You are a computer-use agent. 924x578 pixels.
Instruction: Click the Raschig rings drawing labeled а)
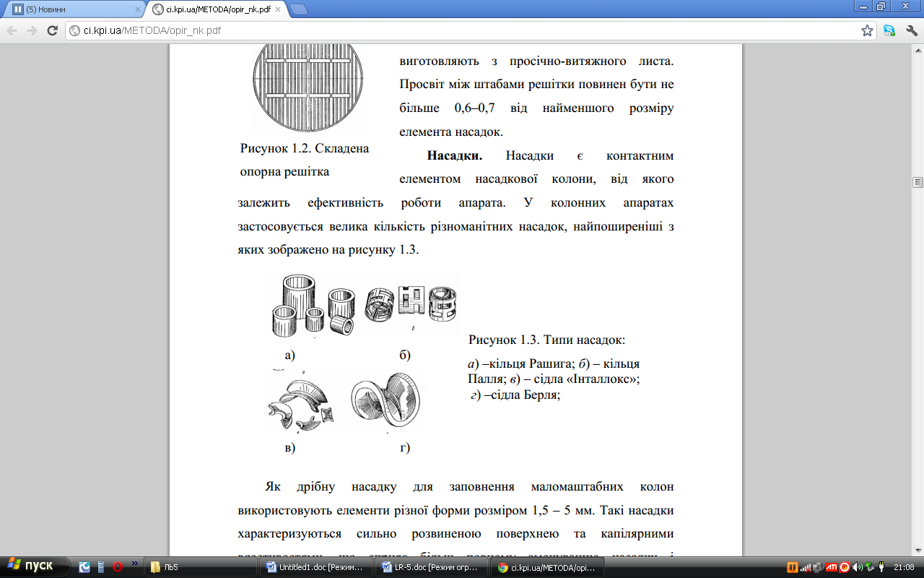pyautogui.click(x=313, y=306)
